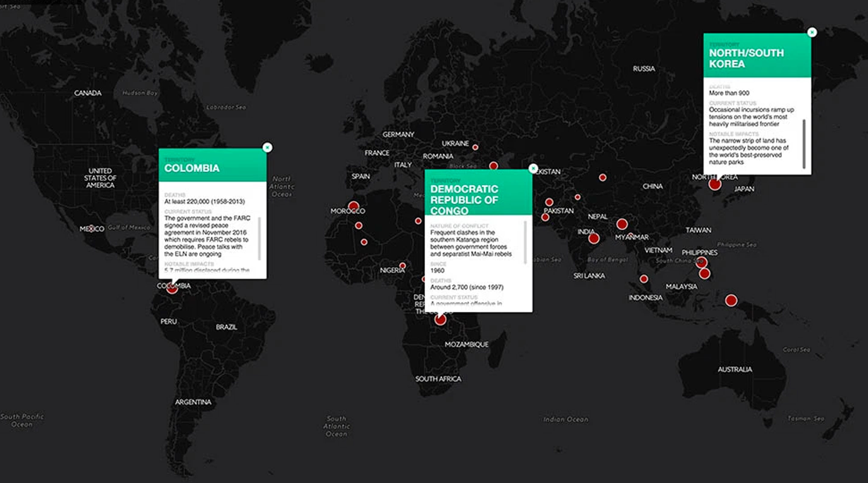Click the Korea popup scrollbar
The height and width of the screenshot is (483, 868).
[x=804, y=144]
